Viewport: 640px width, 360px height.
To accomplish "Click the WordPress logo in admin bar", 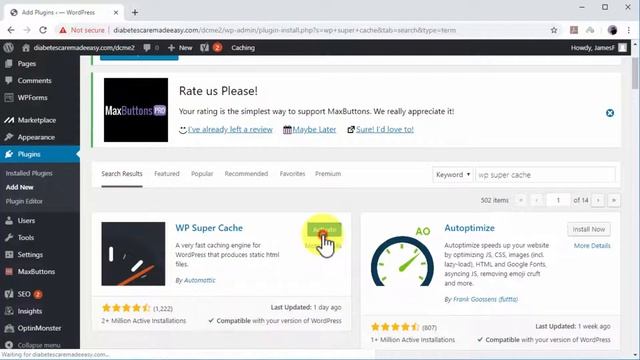I will [x=9, y=48].
